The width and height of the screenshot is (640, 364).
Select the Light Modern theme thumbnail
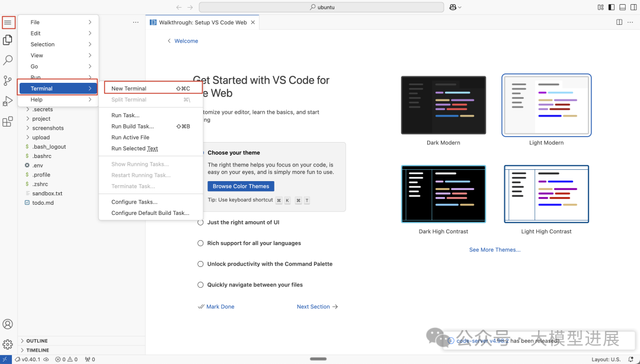coord(546,105)
